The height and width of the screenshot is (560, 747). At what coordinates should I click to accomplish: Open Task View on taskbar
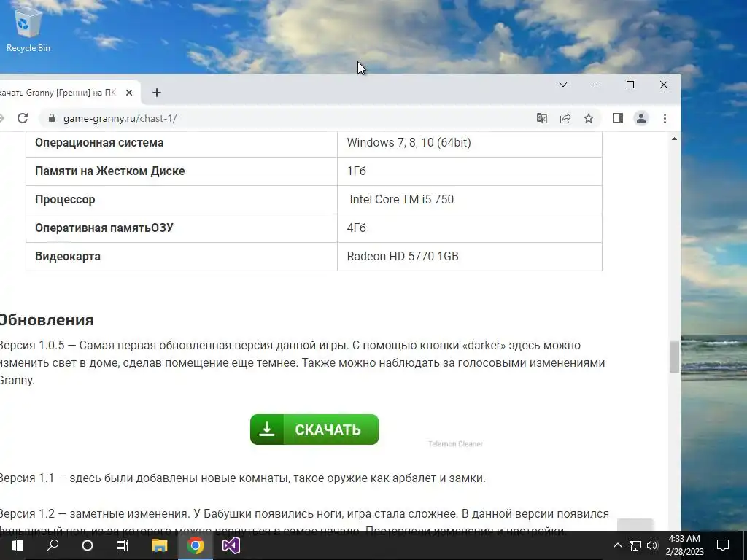point(123,545)
